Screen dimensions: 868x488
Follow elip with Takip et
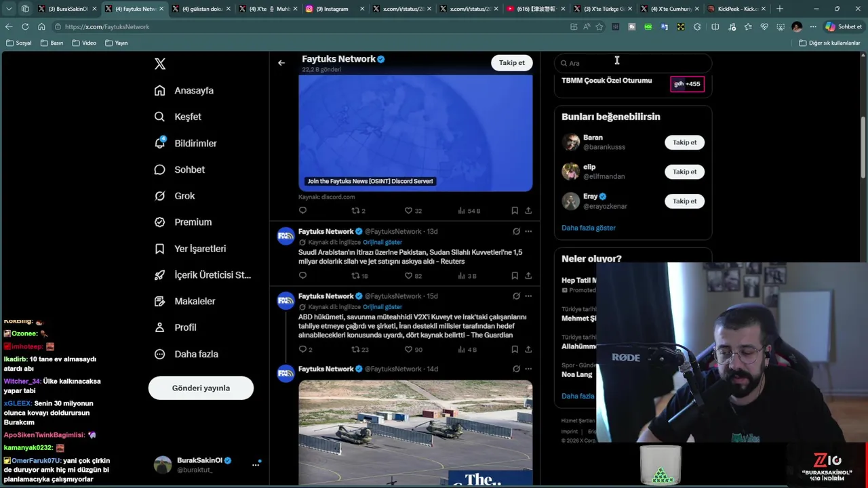[x=684, y=171]
